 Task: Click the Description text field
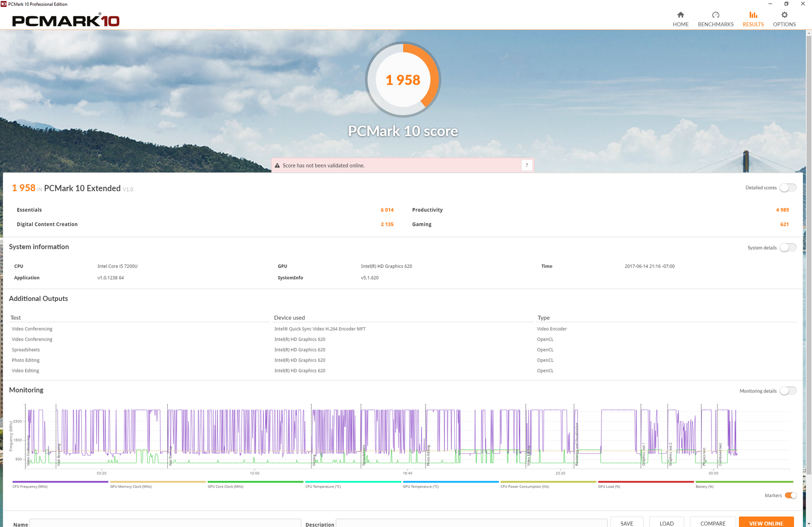pos(471,523)
